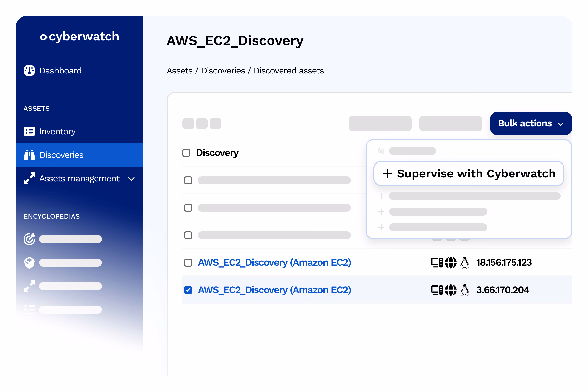Click the Discoveries breadcrumb
This screenshot has height=392, width=588.
(223, 71)
